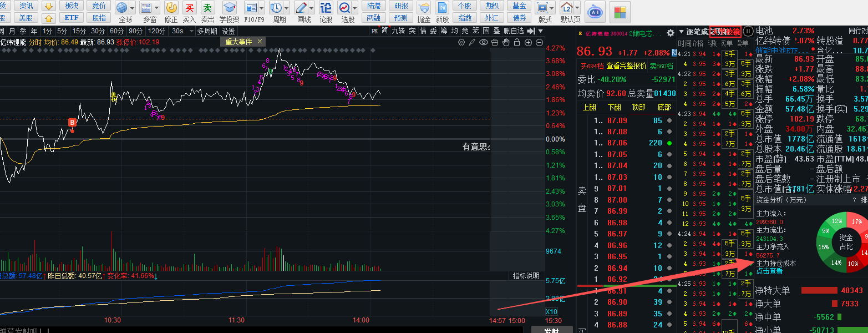
Task: Open quote panel gear settings
Action: point(671,33)
